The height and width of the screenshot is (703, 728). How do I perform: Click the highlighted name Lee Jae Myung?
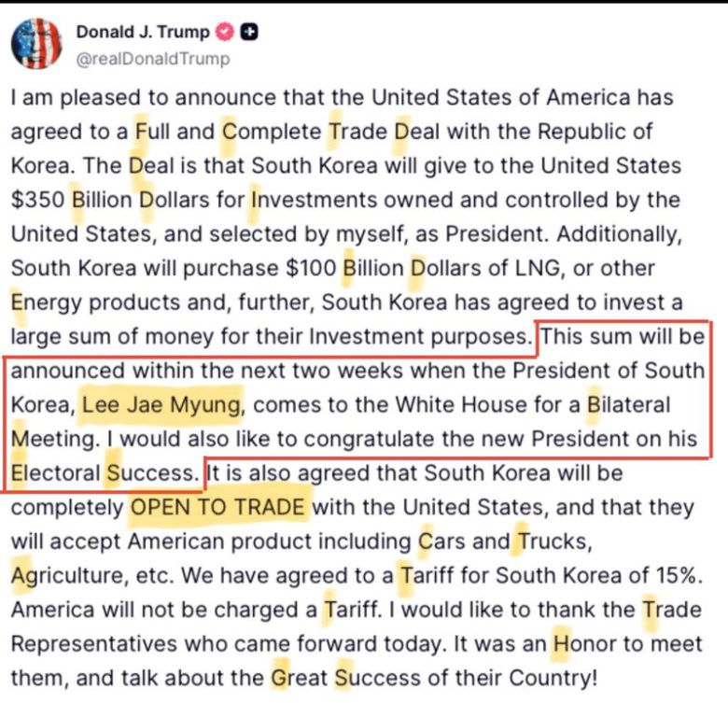[x=162, y=404]
